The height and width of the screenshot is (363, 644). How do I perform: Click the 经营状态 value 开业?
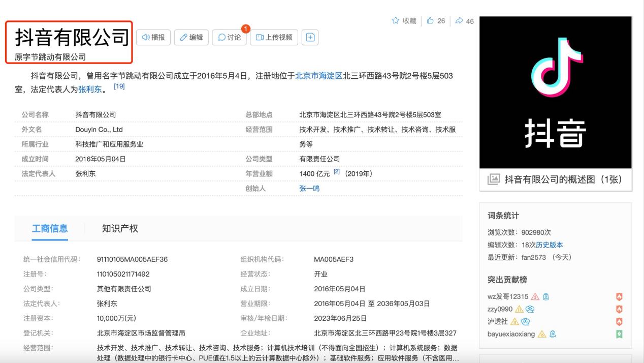pos(320,274)
